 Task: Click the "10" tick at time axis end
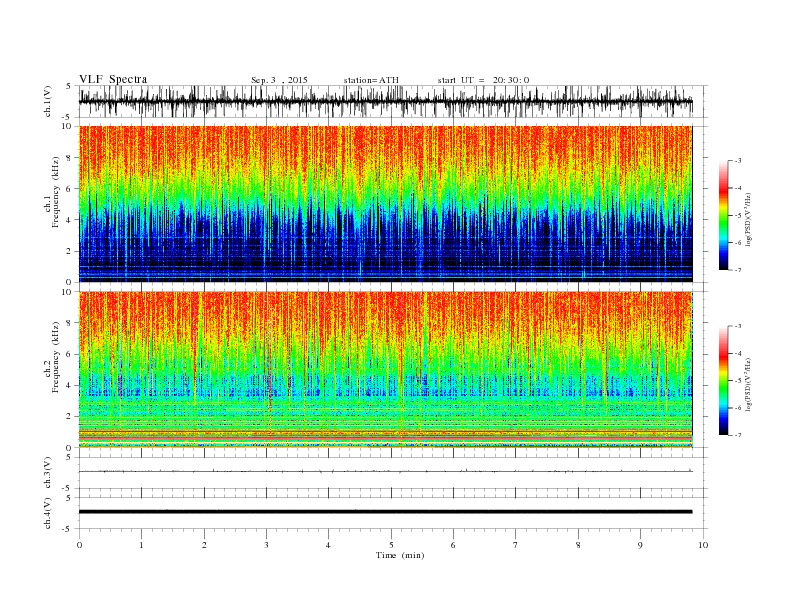coord(703,545)
